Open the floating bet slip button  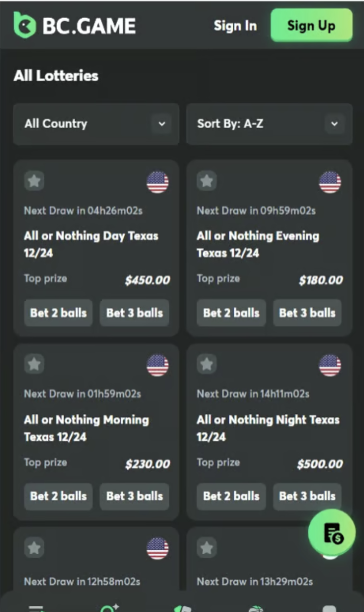coord(332,532)
